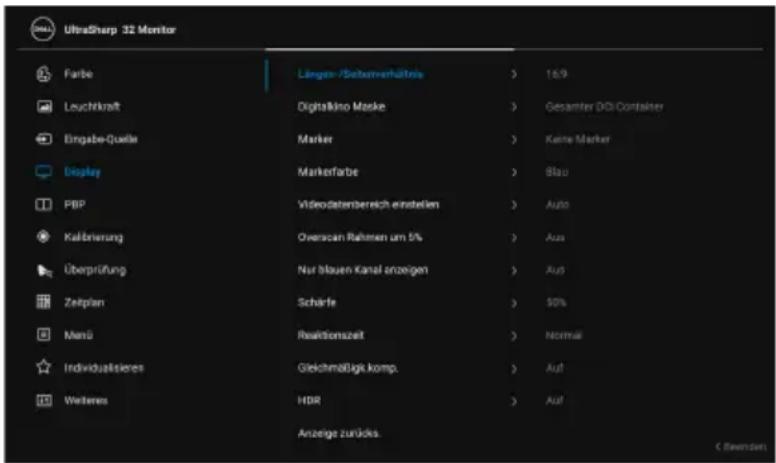Expand the Overscan Rahmen um 5% chevron

point(514,237)
